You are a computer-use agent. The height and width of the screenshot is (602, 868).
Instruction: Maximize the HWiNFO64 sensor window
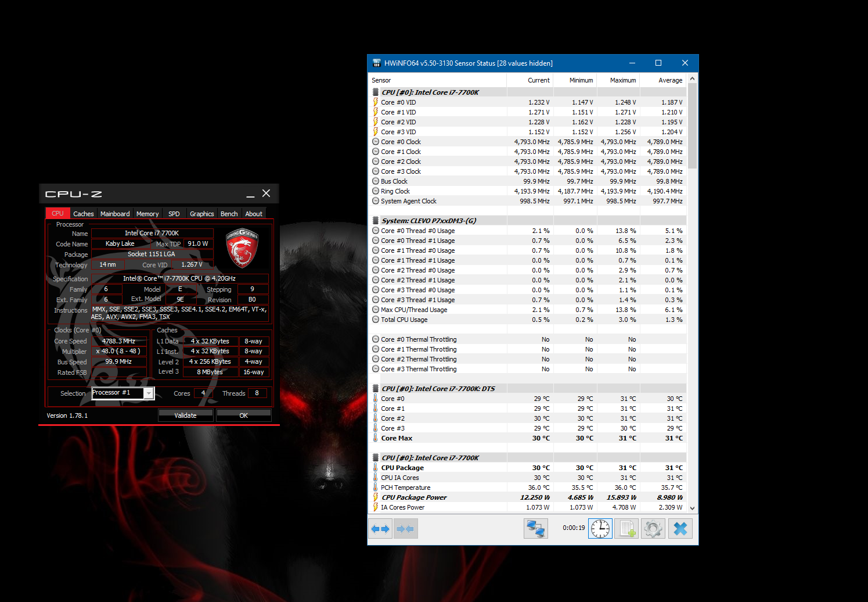658,63
